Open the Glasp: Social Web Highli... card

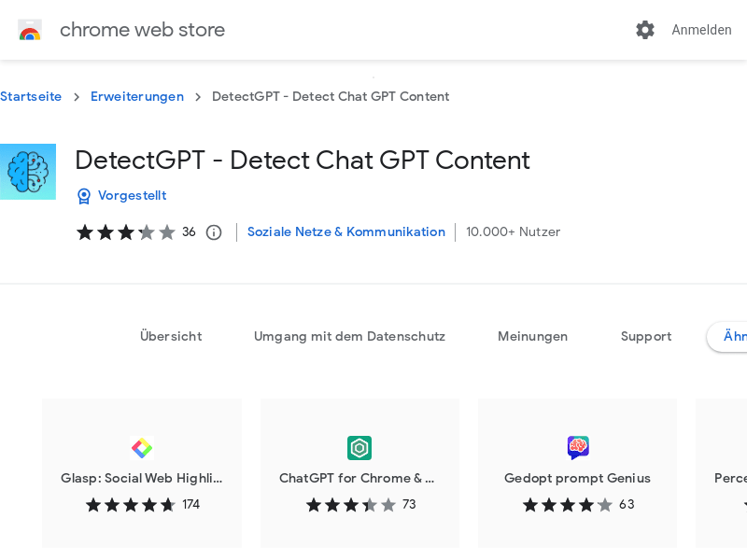(x=142, y=473)
